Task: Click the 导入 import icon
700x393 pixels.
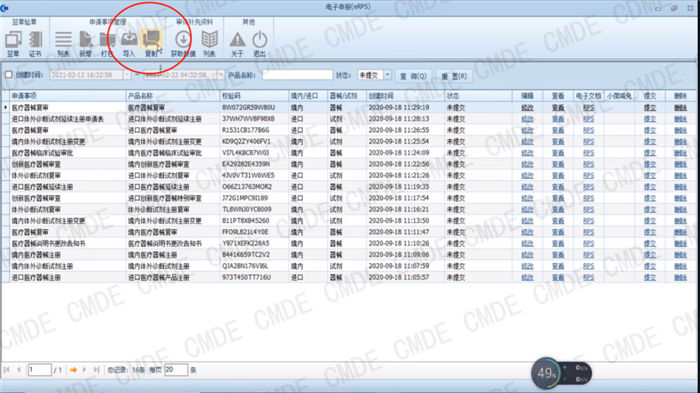Action: pos(129,44)
